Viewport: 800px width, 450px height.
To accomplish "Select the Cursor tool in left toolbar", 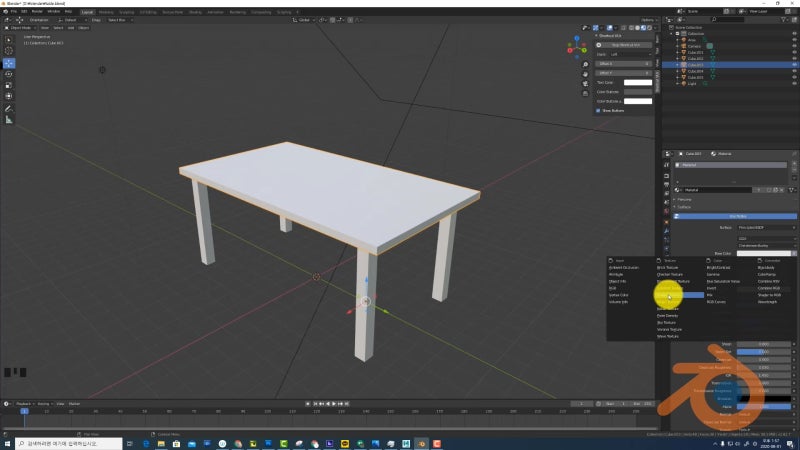I will click(x=9, y=51).
